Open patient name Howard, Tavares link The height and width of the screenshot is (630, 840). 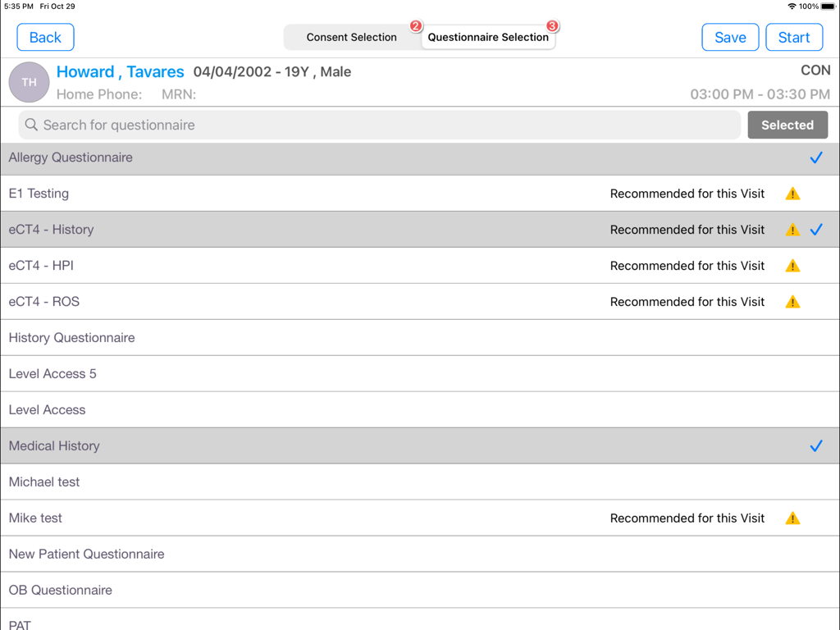click(121, 71)
